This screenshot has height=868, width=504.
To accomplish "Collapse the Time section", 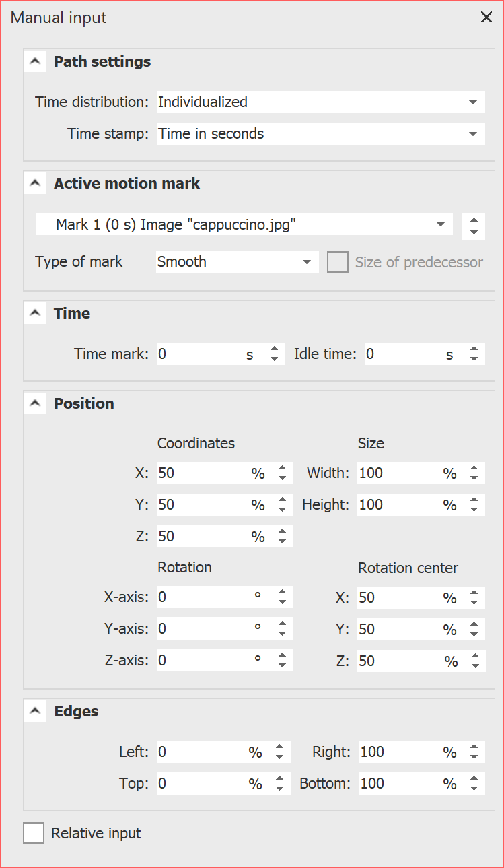I will pyautogui.click(x=35, y=313).
